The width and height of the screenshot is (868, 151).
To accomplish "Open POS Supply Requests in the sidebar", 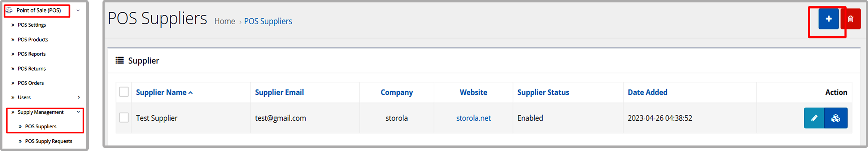I will (48, 141).
